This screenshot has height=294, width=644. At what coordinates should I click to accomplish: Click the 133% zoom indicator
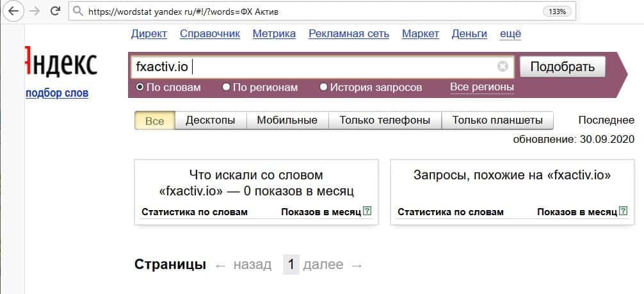tap(557, 12)
